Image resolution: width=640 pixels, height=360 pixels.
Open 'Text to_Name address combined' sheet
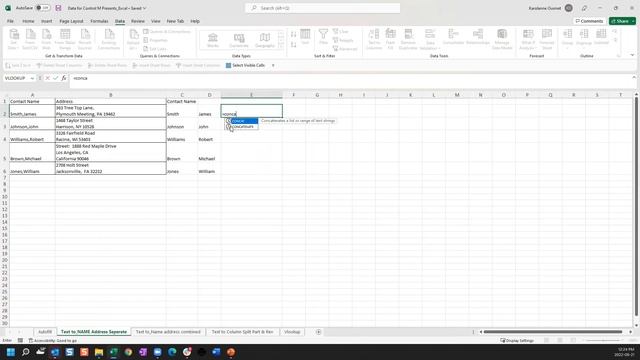[168, 332]
